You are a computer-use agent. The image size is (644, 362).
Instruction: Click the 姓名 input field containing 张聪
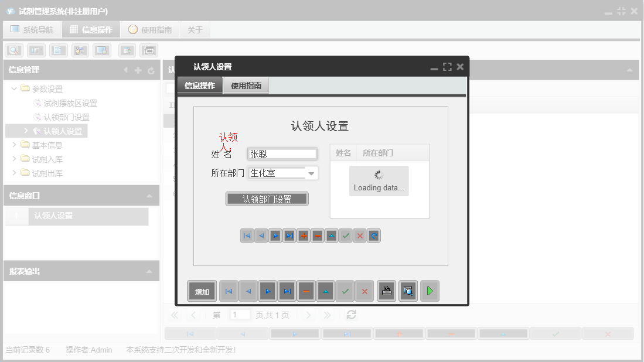point(282,153)
